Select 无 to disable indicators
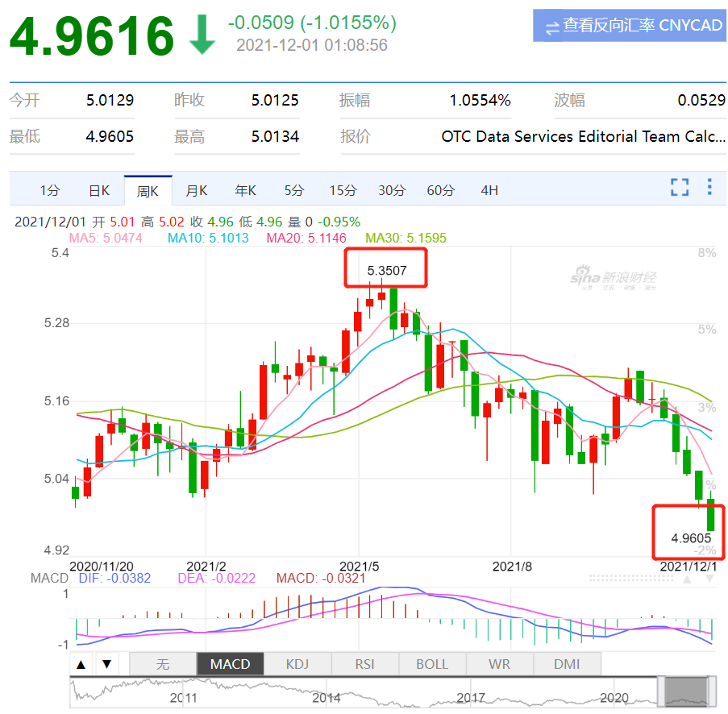The width and height of the screenshot is (728, 714). [163, 665]
